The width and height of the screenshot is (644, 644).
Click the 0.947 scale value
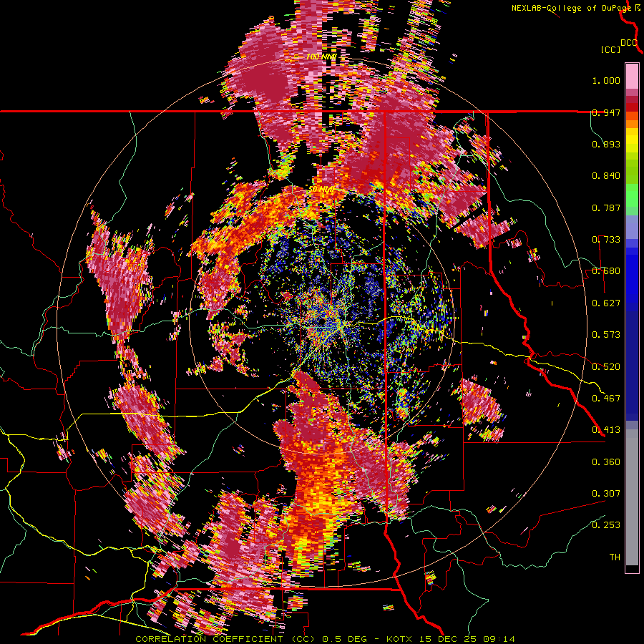pos(606,112)
